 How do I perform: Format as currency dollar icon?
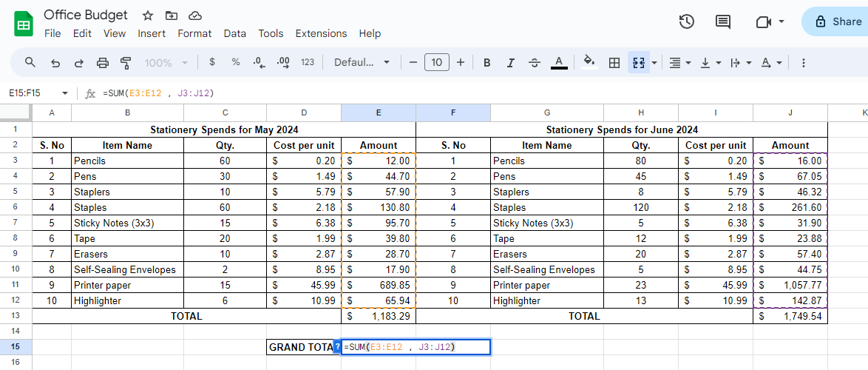[212, 63]
